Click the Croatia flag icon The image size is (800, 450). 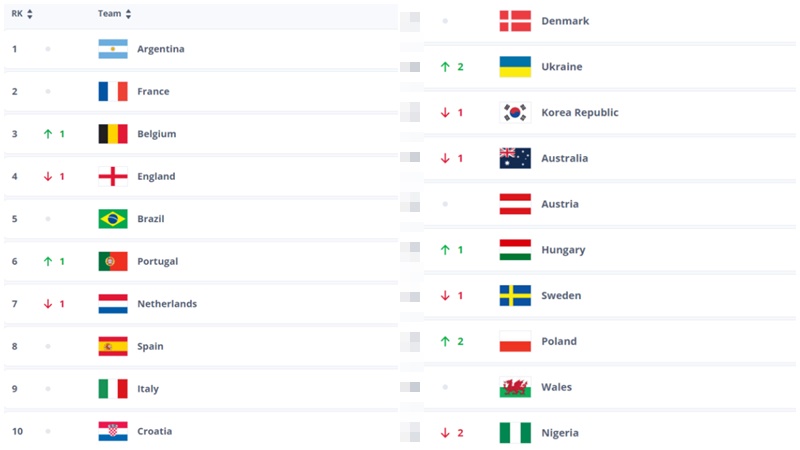point(113,431)
